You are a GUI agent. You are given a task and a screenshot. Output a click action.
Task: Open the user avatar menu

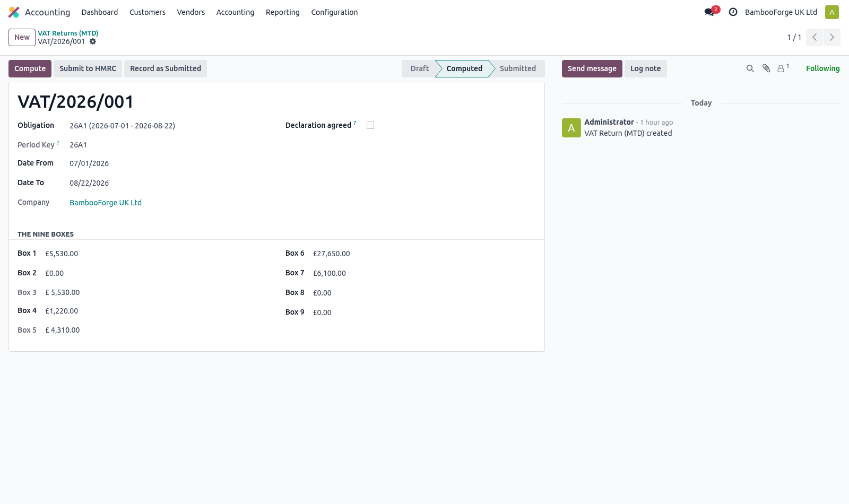point(831,12)
